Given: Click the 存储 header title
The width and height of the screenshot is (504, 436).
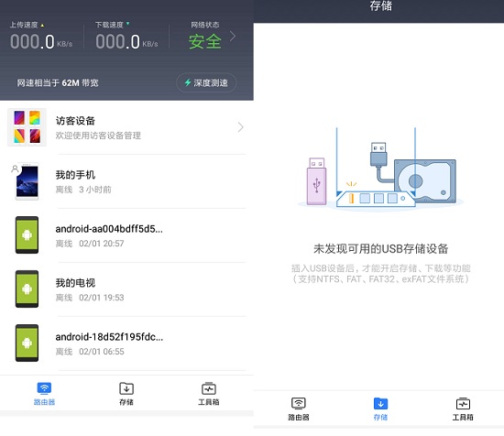Looking at the screenshot, I should pyautogui.click(x=380, y=5).
